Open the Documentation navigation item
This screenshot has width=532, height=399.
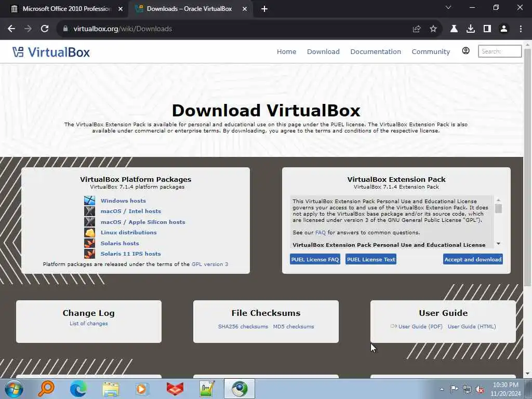[376, 51]
